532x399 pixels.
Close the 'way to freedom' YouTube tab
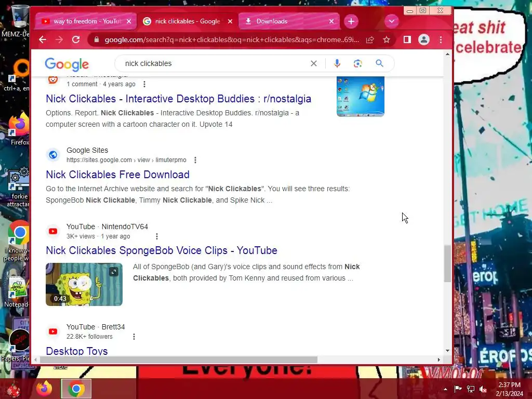point(129,21)
